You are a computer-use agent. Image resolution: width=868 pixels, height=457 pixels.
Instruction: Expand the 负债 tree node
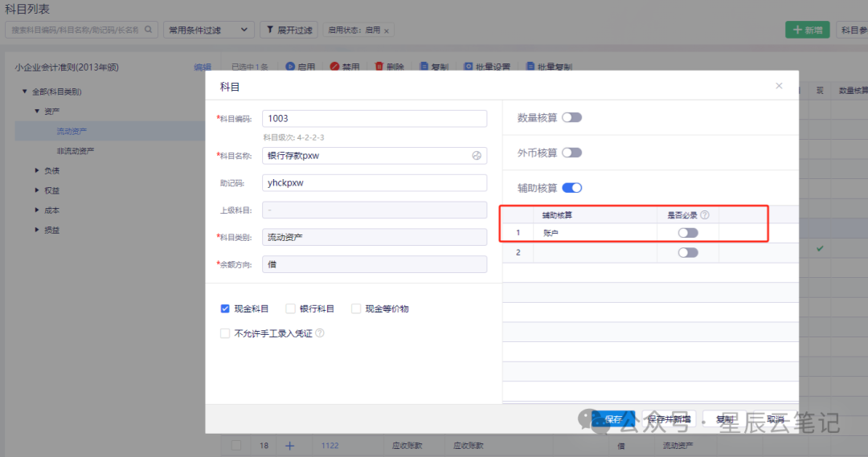pos(37,170)
